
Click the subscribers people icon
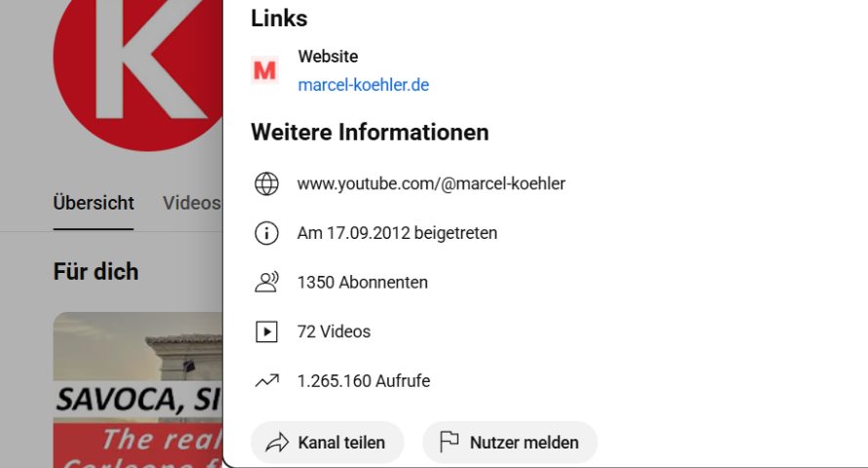coord(266,282)
